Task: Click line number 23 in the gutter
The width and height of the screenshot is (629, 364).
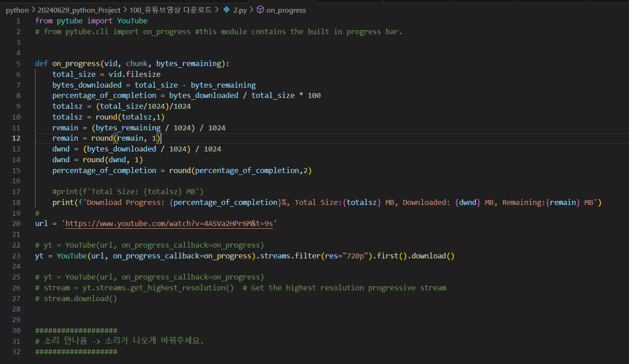Action: click(x=16, y=256)
